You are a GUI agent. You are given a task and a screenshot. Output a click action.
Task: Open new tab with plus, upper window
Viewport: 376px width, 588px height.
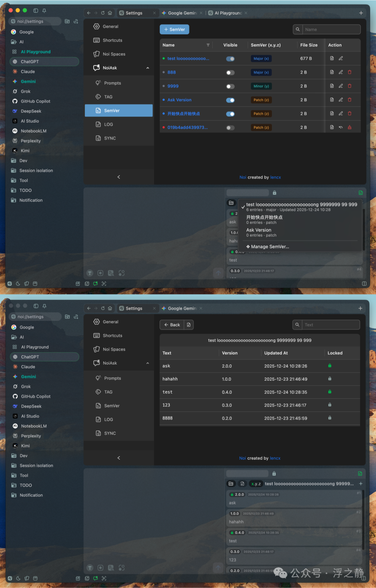(361, 13)
